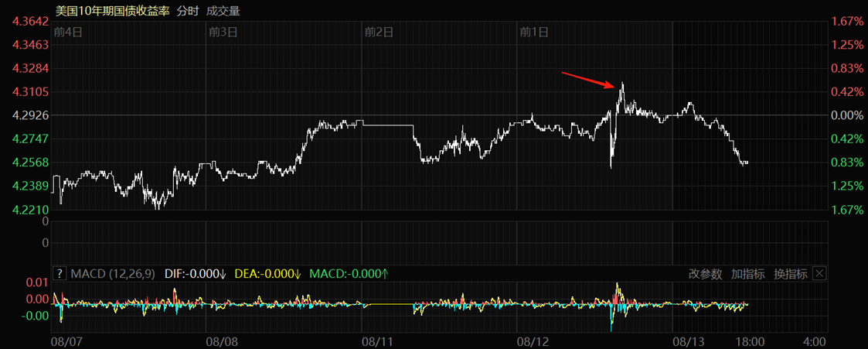Click the DIF:-0.000 value

point(196,274)
